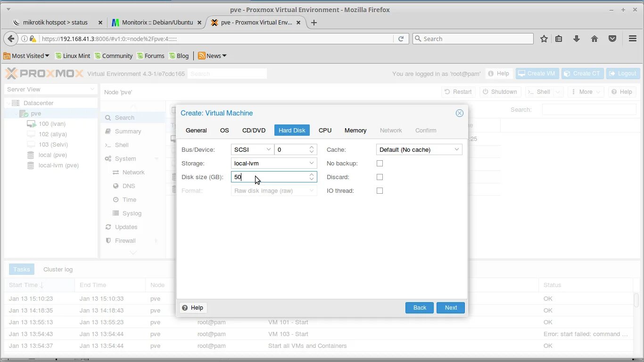Click the device number spinner field
The height and width of the screenshot is (362, 644).
pos(296,149)
